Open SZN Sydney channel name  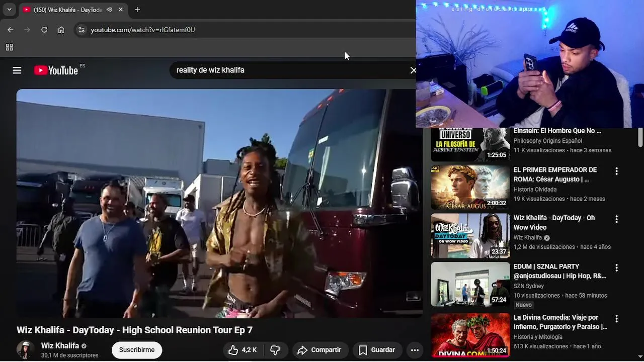click(x=528, y=286)
